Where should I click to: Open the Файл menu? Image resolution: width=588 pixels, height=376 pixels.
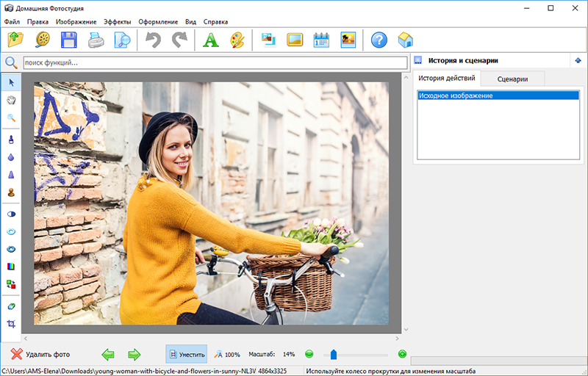tap(12, 22)
